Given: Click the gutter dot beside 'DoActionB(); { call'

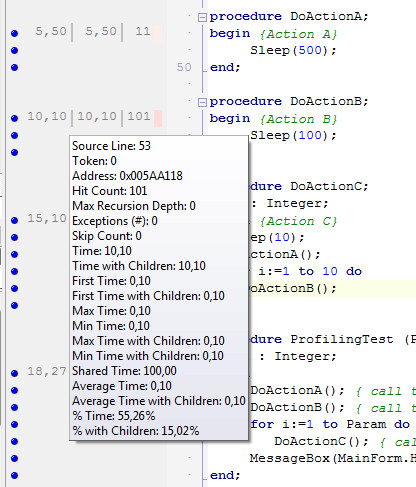Looking at the screenshot, I should point(14,407).
